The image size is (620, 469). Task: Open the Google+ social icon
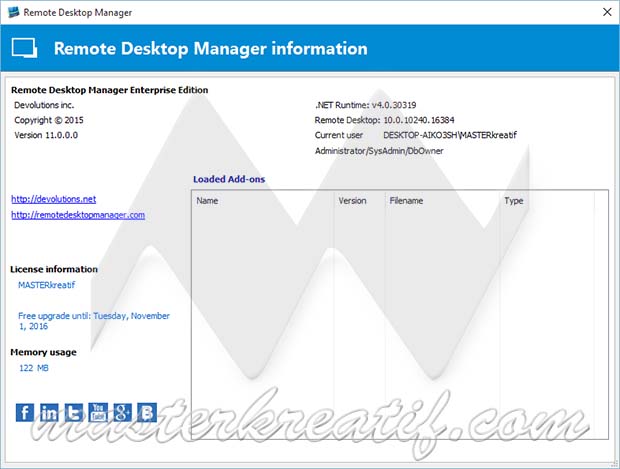point(123,412)
